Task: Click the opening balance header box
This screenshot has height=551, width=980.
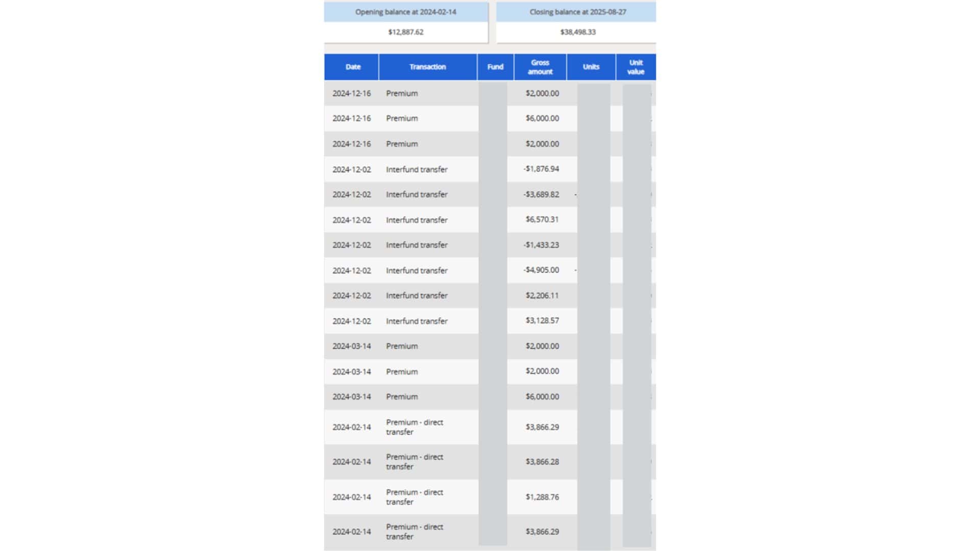Action: click(x=406, y=12)
